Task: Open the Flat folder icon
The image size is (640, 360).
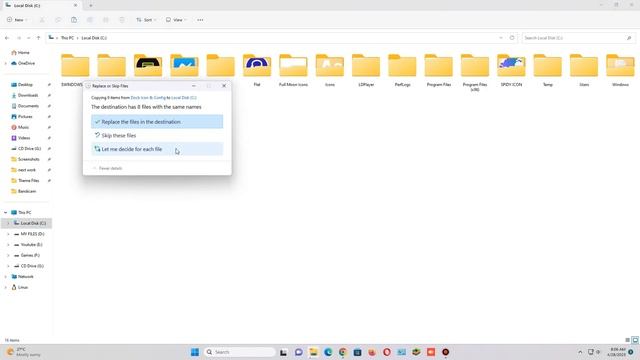Action: pos(257,65)
